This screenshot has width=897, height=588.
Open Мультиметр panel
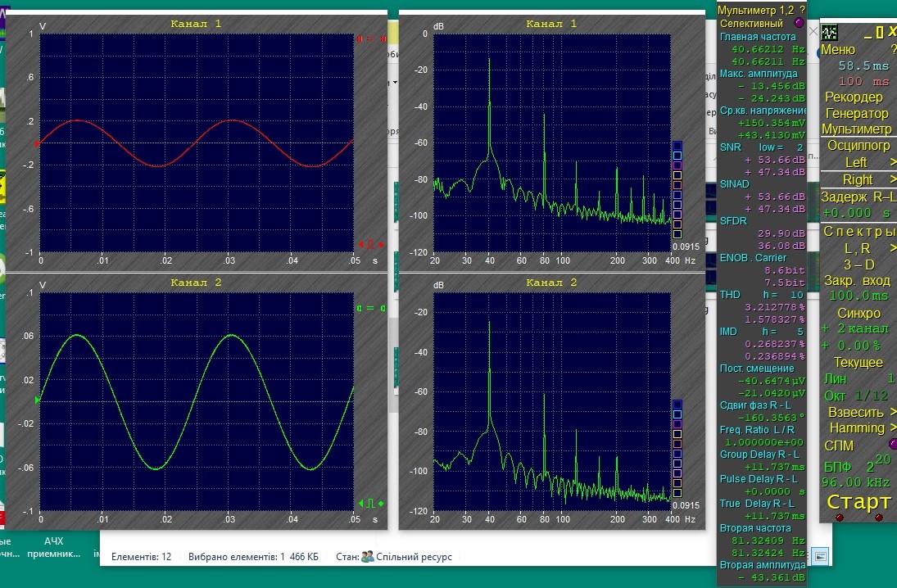856,129
